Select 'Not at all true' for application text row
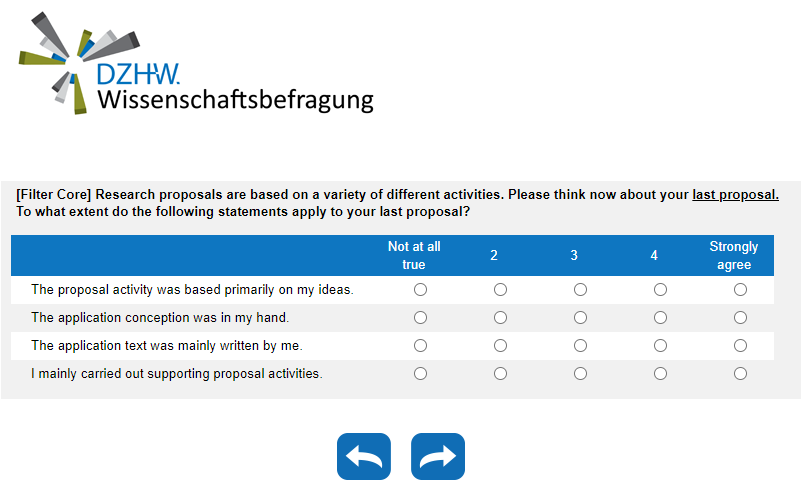801x490 pixels. [x=420, y=346]
